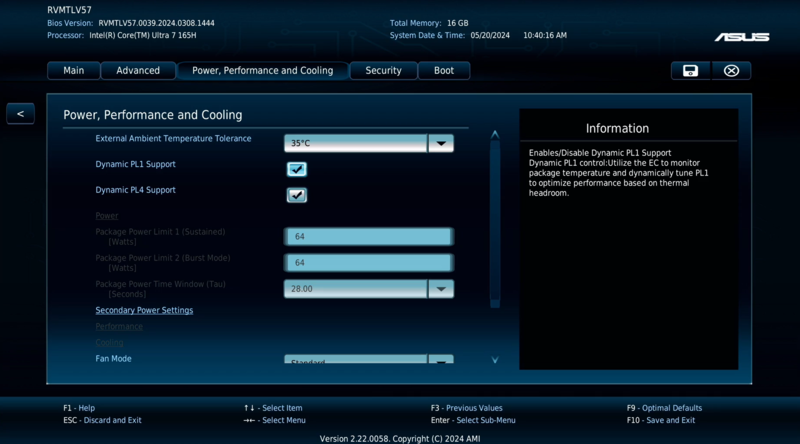Click the Processor name text
This screenshot has height=444, width=800.
(142, 36)
